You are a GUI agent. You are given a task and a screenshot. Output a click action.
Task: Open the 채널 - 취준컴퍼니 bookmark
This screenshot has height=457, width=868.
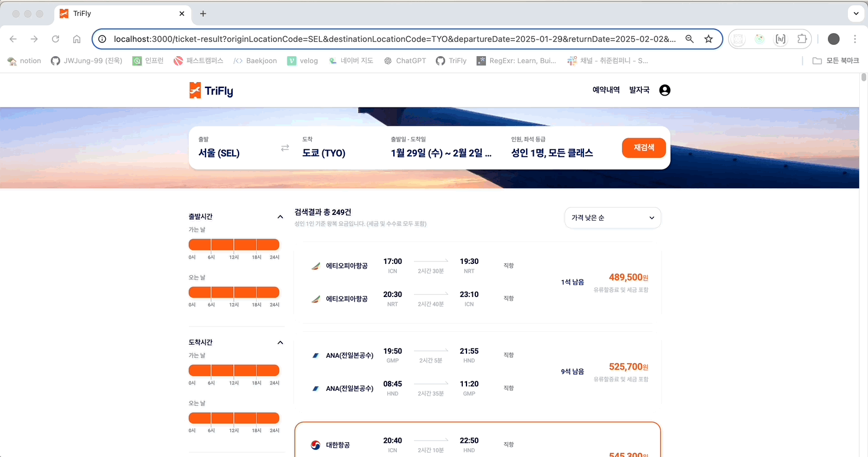608,61
